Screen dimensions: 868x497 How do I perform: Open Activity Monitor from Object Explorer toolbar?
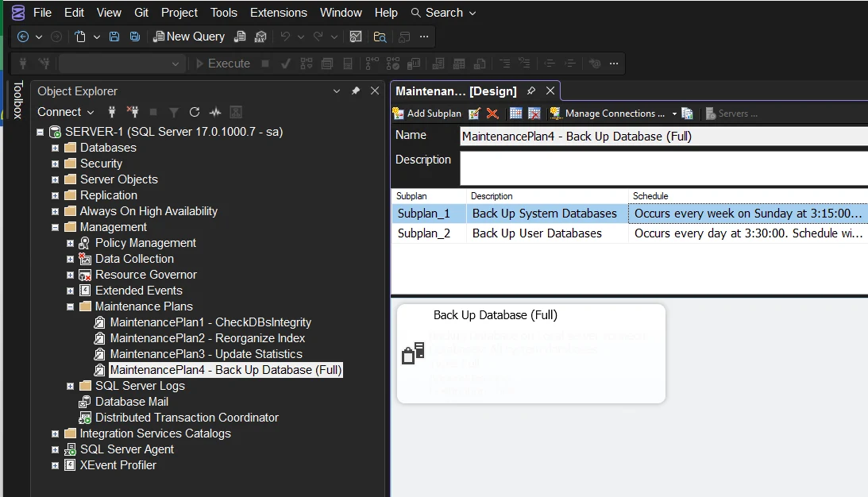pyautogui.click(x=214, y=112)
